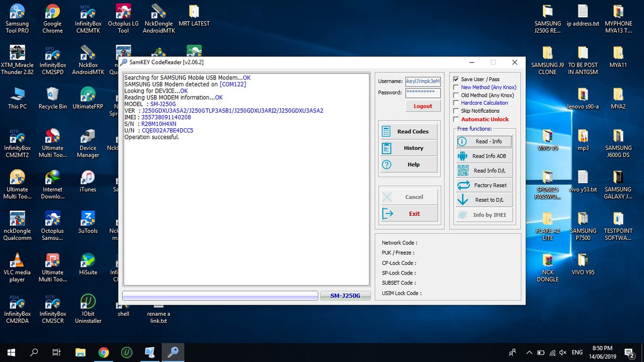The height and width of the screenshot is (362, 644).
Task: Click the Exit button
Action: pos(409,214)
